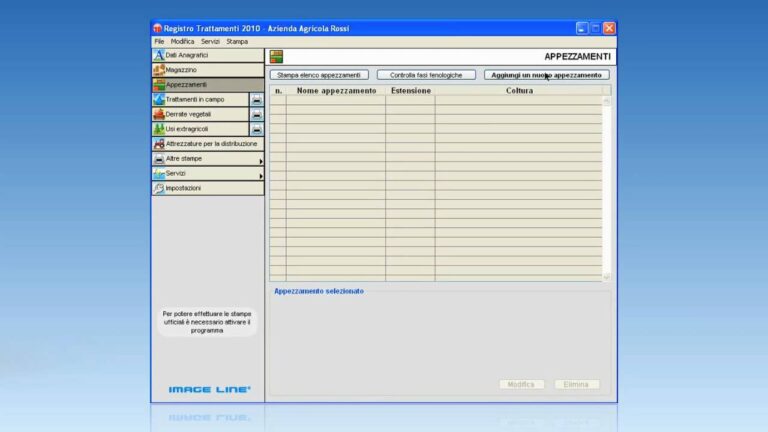
Task: Click Aggiungi un nuovo appezzamento button
Action: pyautogui.click(x=547, y=75)
